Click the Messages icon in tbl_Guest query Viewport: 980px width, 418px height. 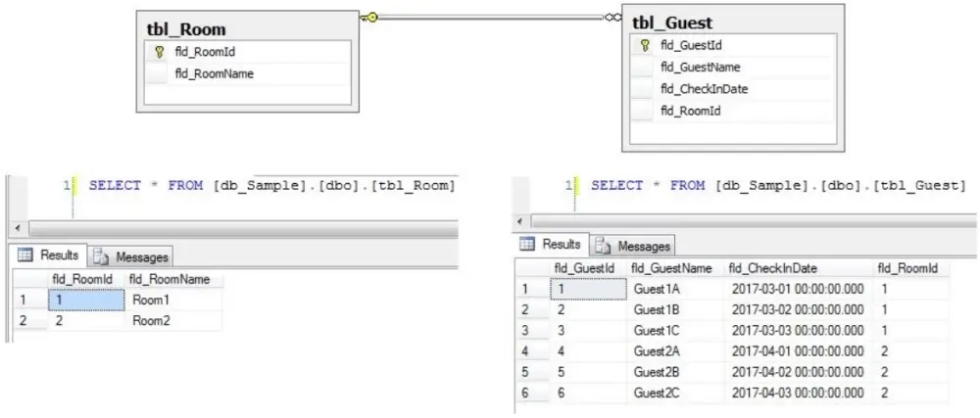tap(603, 246)
